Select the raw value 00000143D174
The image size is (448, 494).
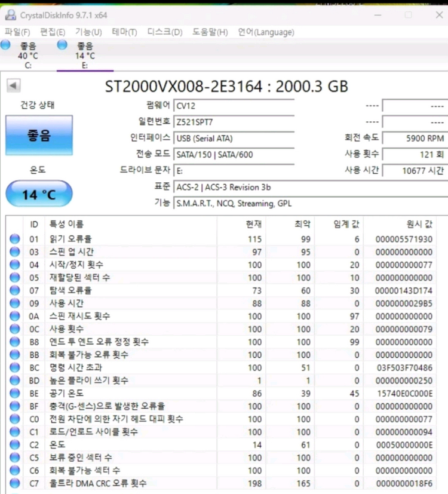404,290
